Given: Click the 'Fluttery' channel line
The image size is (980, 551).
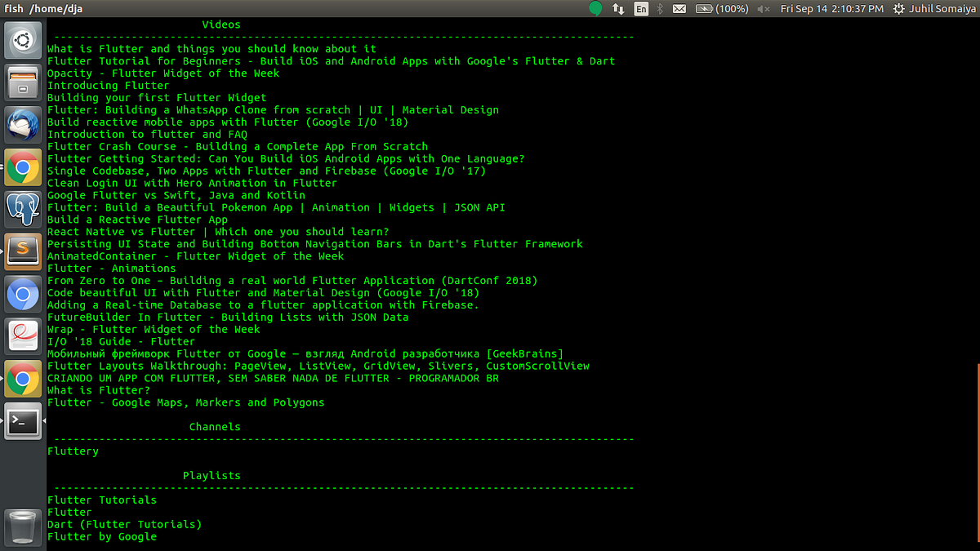Looking at the screenshot, I should (73, 451).
